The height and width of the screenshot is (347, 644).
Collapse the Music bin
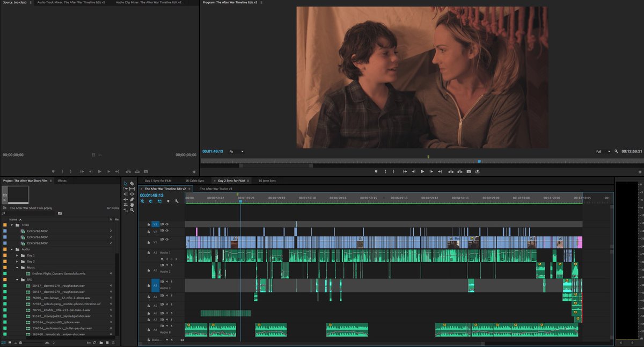(x=17, y=267)
